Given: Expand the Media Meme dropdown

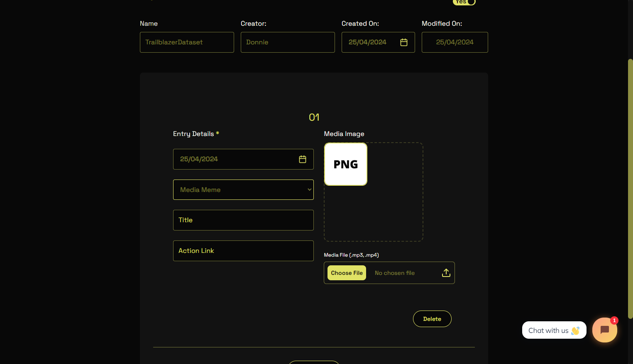Looking at the screenshot, I should [243, 189].
